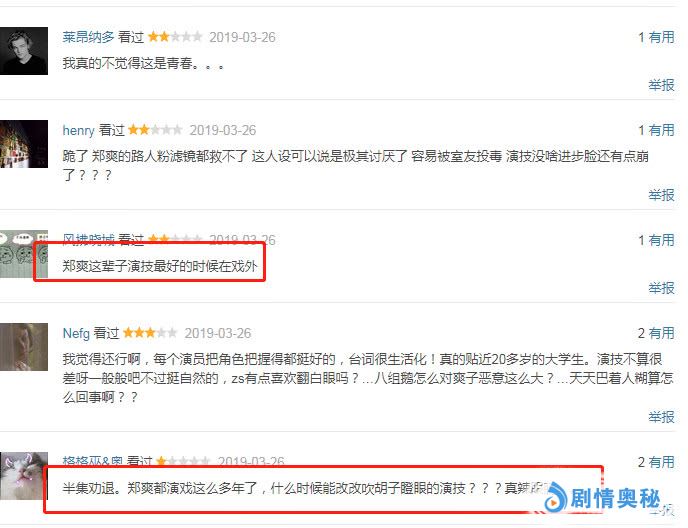688x528 pixels.
Task: Open Nefg's user profile
Action: tap(76, 333)
